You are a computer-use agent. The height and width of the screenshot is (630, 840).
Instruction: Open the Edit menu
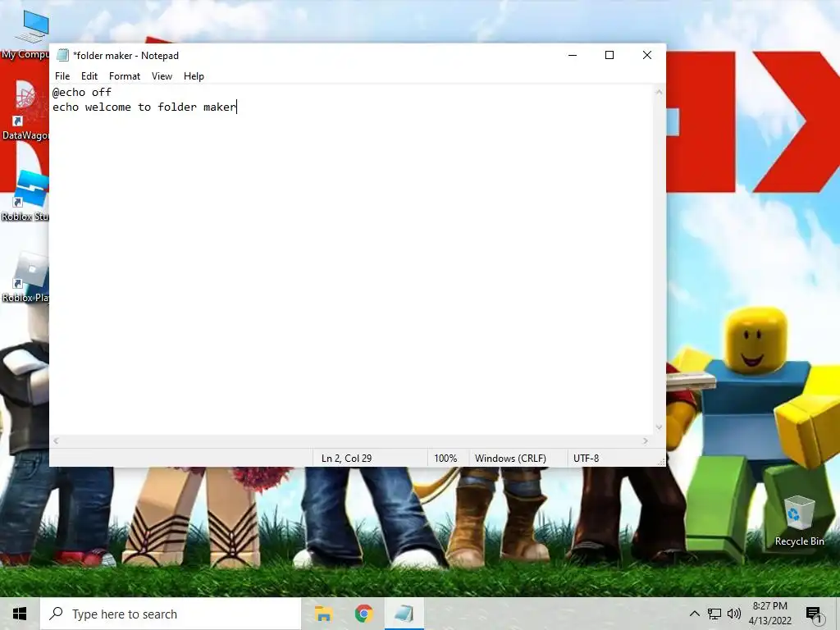pyautogui.click(x=89, y=76)
